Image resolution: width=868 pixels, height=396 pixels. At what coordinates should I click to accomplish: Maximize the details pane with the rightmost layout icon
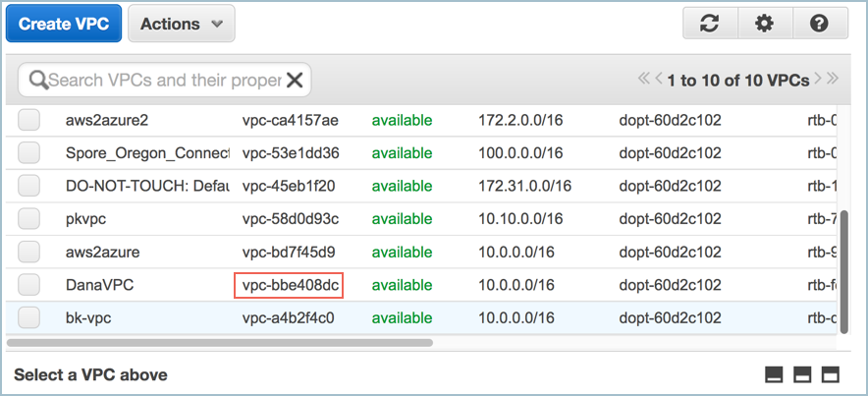[x=831, y=374]
